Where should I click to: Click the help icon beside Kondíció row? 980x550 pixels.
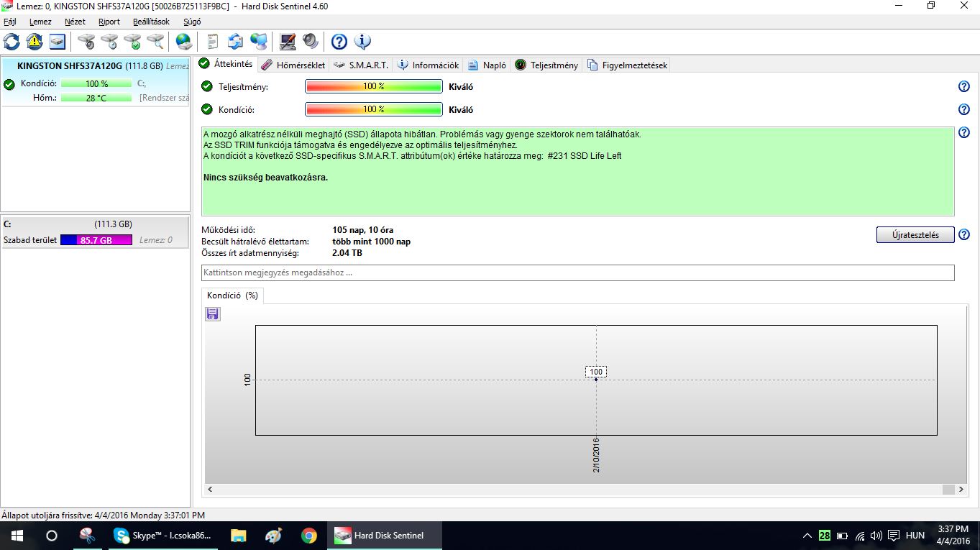tap(964, 110)
